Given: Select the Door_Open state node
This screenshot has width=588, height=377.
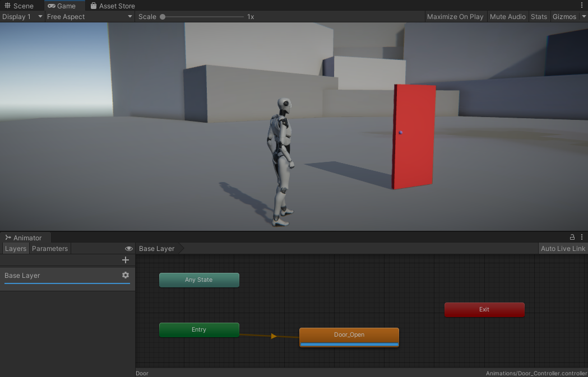Looking at the screenshot, I should pyautogui.click(x=349, y=335).
